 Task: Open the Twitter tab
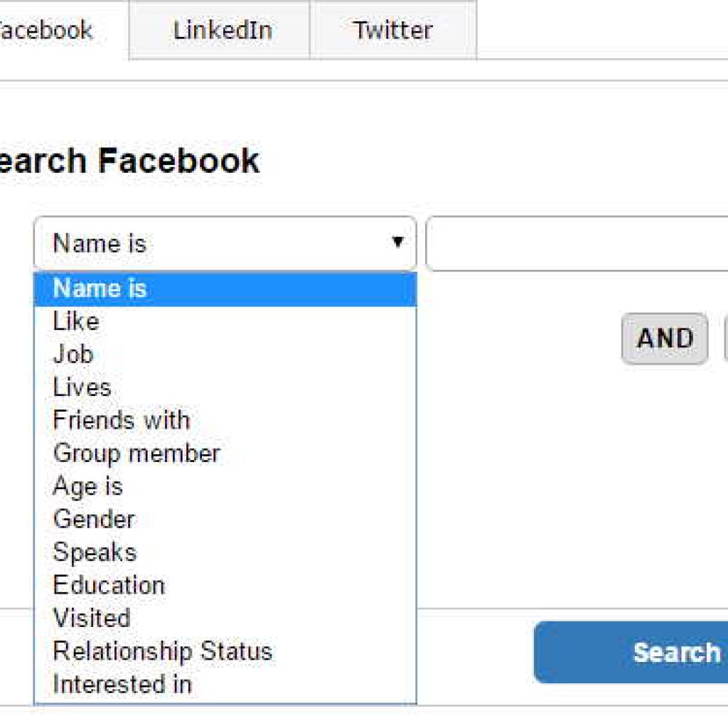pos(392,30)
